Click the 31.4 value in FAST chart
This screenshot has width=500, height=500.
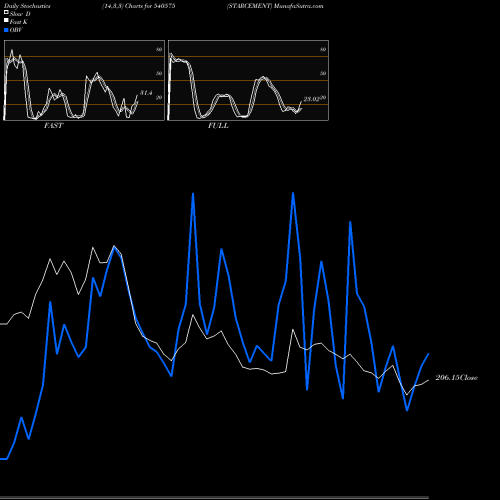(x=146, y=93)
